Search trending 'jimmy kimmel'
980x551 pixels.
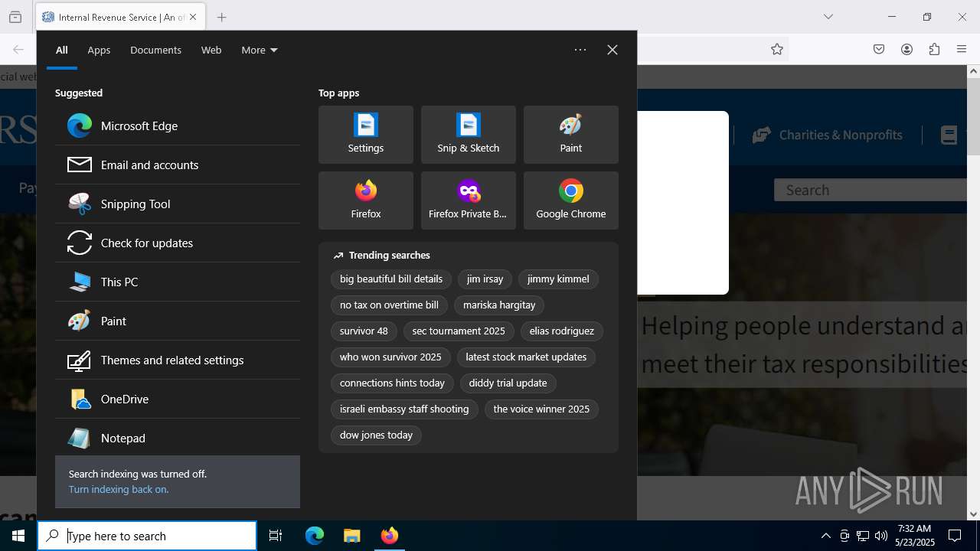(558, 279)
